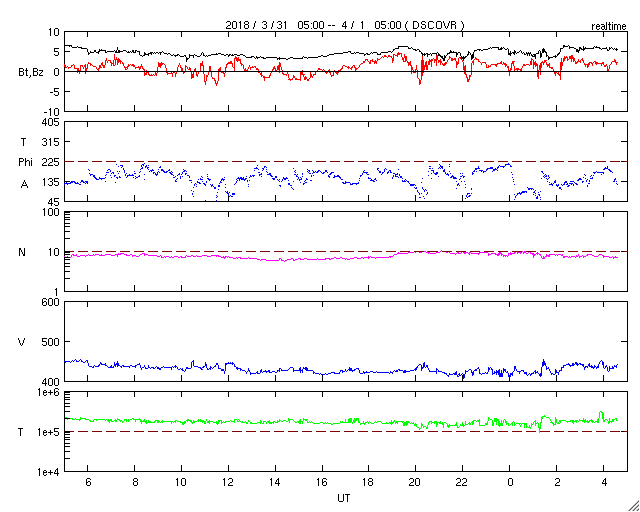This screenshot has height=512, width=640.
Task: Click the '1e+5' temperature tick label
Action: pyautogui.click(x=48, y=432)
